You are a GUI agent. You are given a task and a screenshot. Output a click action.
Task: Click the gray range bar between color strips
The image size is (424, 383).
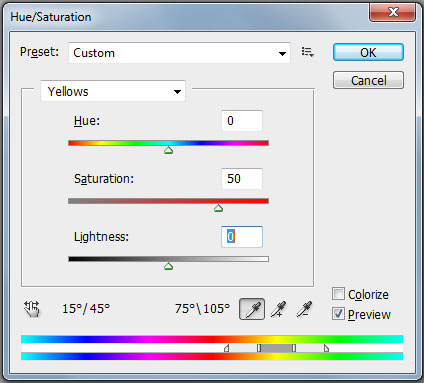pyautogui.click(x=276, y=348)
